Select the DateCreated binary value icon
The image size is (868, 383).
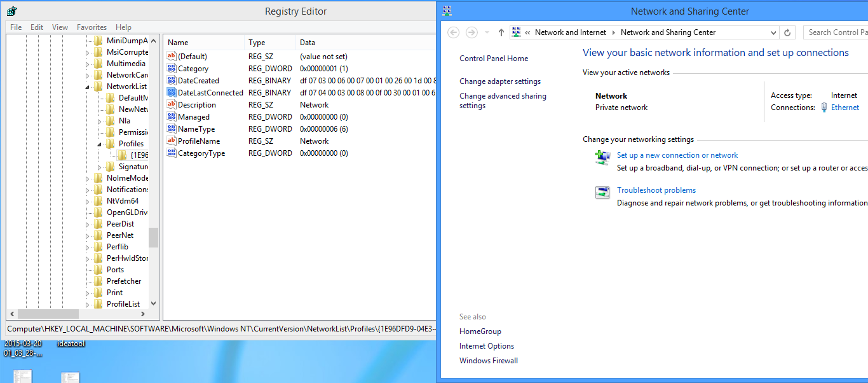(171, 81)
